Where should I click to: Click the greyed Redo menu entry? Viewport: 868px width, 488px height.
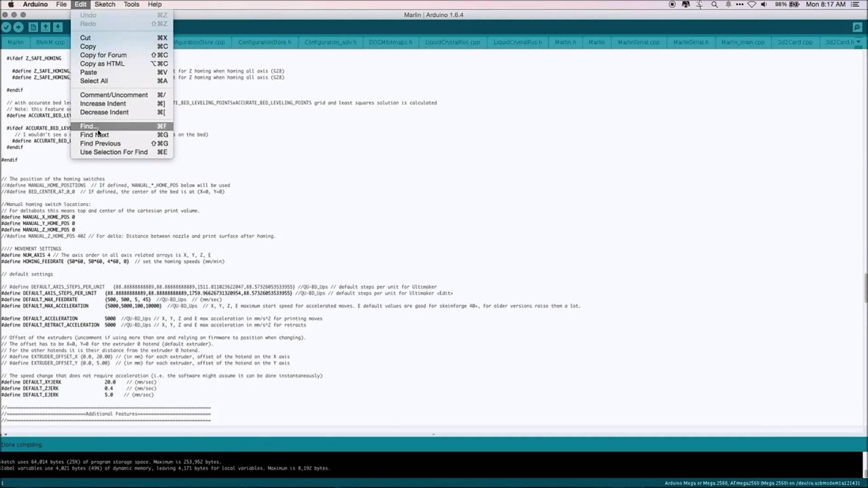click(122, 24)
